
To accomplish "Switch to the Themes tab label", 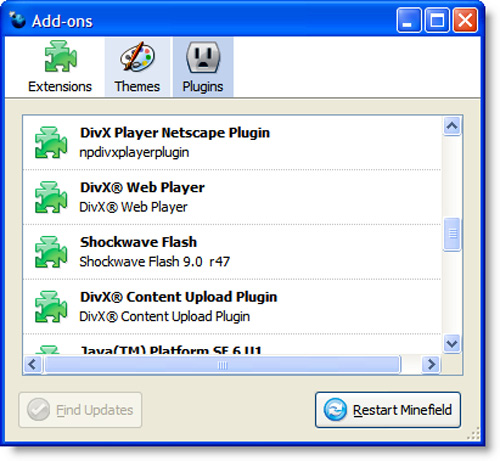I will click(x=137, y=87).
